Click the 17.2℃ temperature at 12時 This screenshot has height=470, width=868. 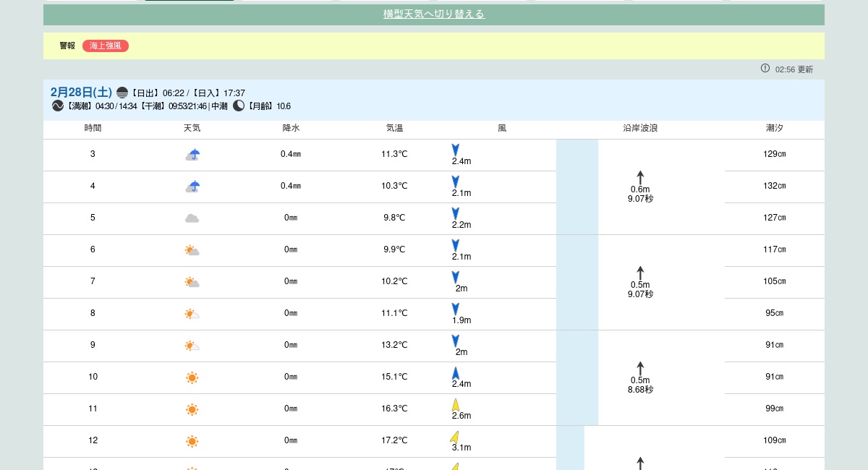(394, 440)
